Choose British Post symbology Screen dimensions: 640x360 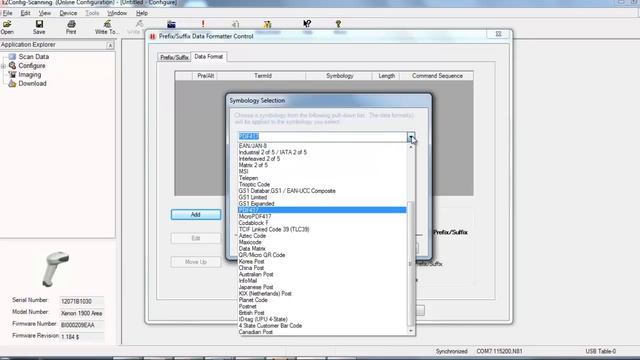322,313
